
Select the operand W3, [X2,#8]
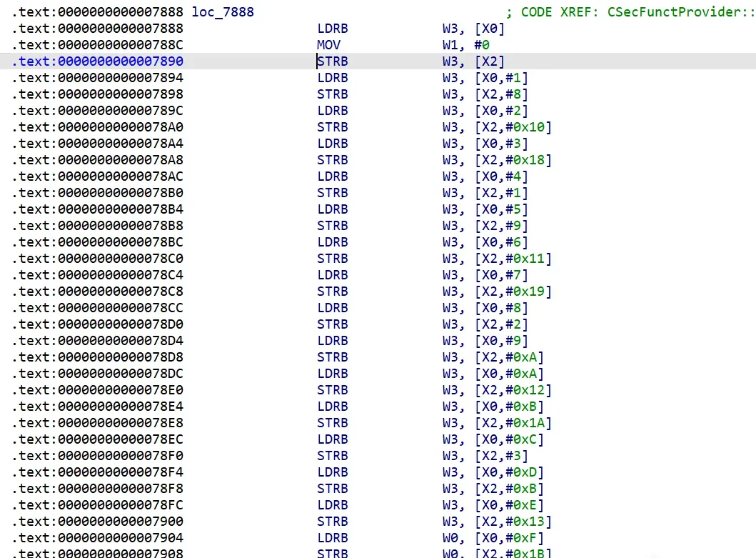485,94
